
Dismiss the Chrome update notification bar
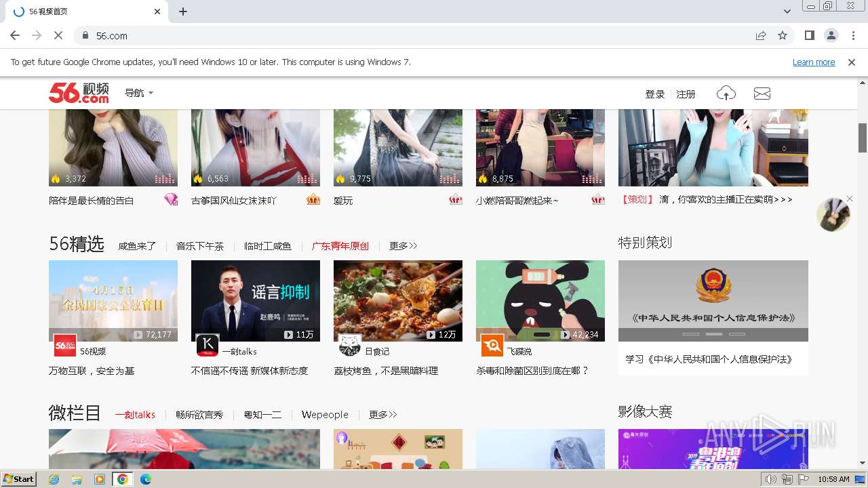pos(852,62)
